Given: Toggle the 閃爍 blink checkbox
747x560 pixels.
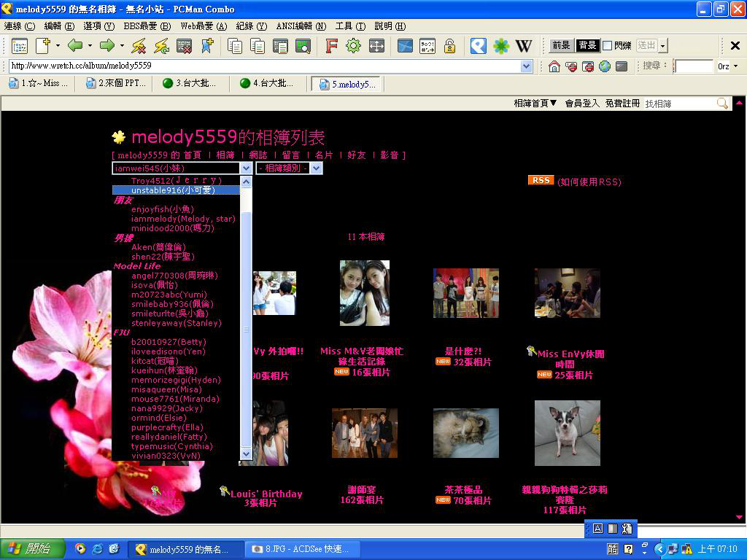Looking at the screenshot, I should (607, 46).
